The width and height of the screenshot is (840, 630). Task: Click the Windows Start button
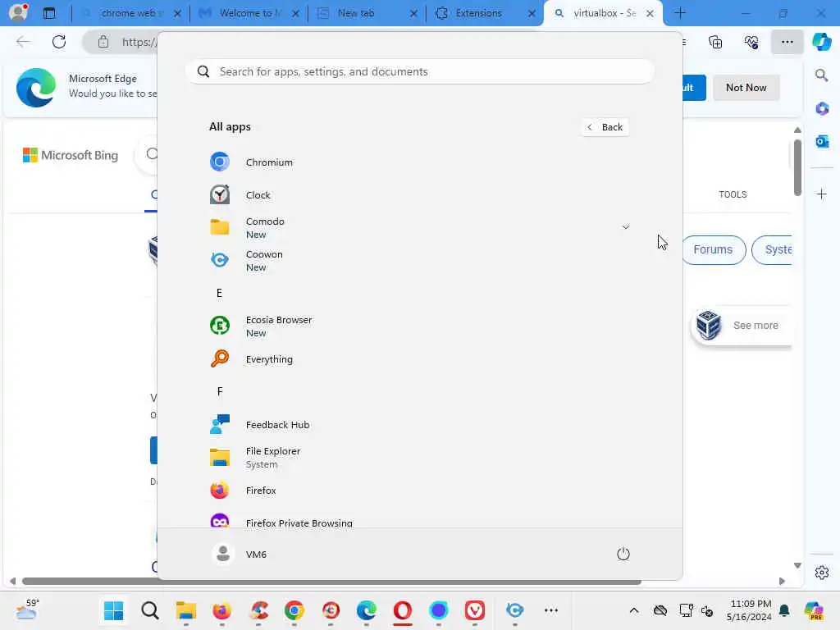[113, 610]
